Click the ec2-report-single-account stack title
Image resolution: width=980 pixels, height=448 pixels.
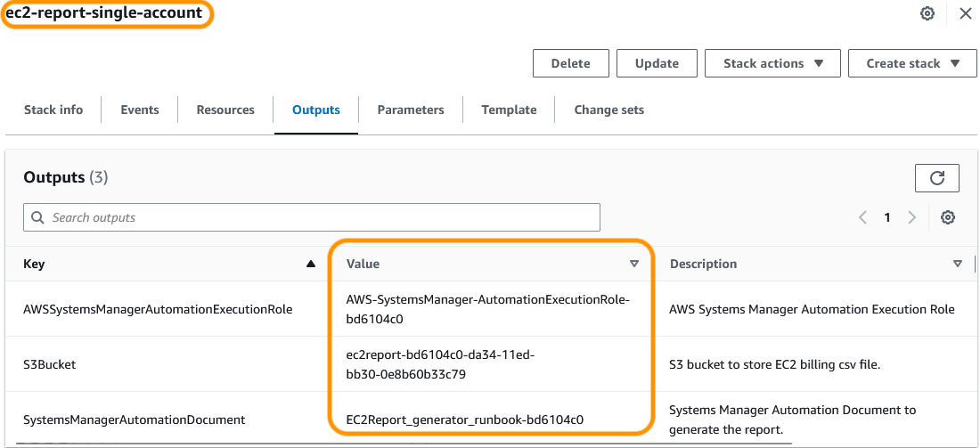point(104,13)
